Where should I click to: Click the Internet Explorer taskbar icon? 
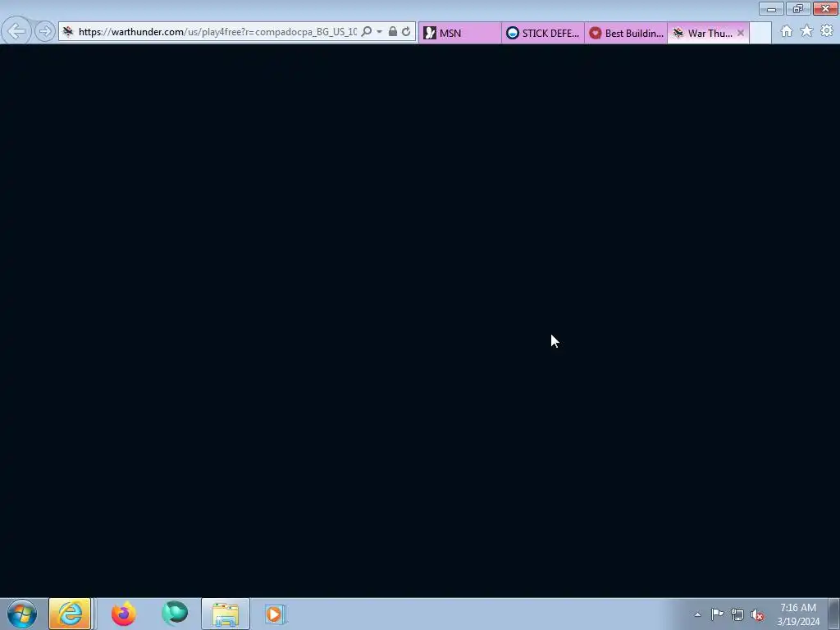tap(71, 614)
